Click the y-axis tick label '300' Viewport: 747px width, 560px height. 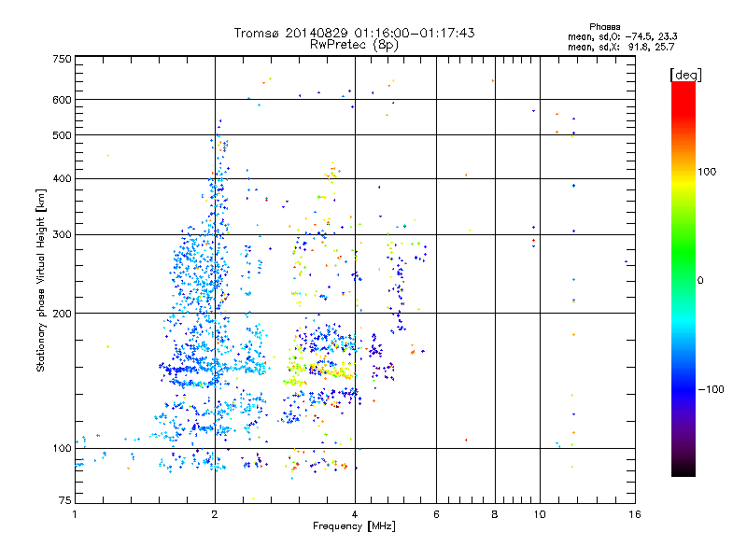[62, 235]
